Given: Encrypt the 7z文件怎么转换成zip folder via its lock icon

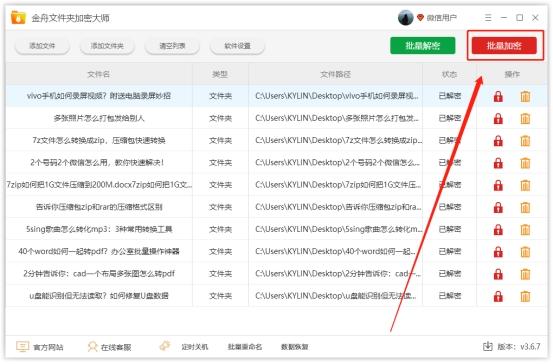Looking at the screenshot, I should pyautogui.click(x=498, y=141).
